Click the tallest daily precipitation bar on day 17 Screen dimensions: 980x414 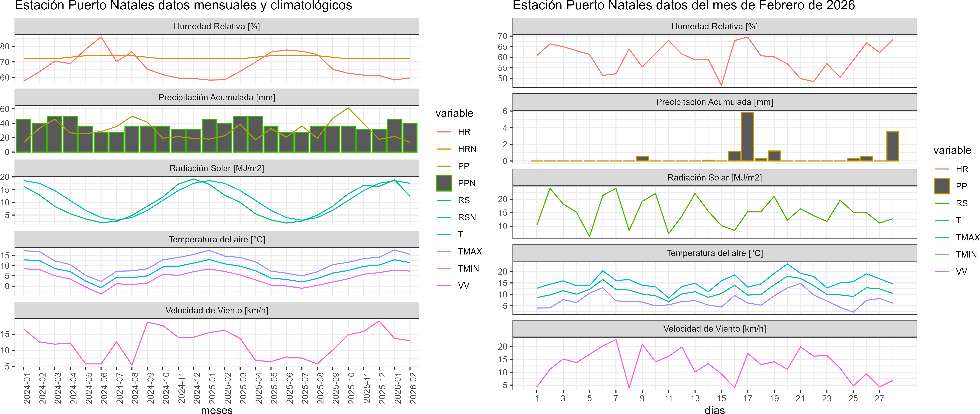pos(748,137)
